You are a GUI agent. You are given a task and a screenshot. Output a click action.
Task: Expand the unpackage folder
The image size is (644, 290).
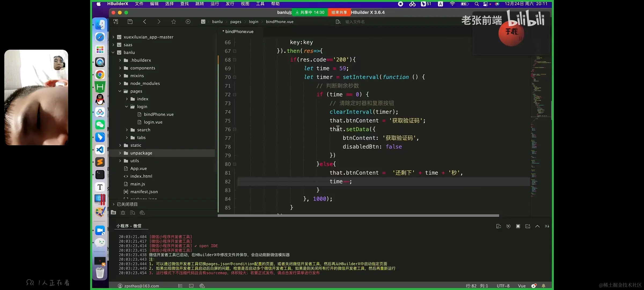(x=120, y=153)
